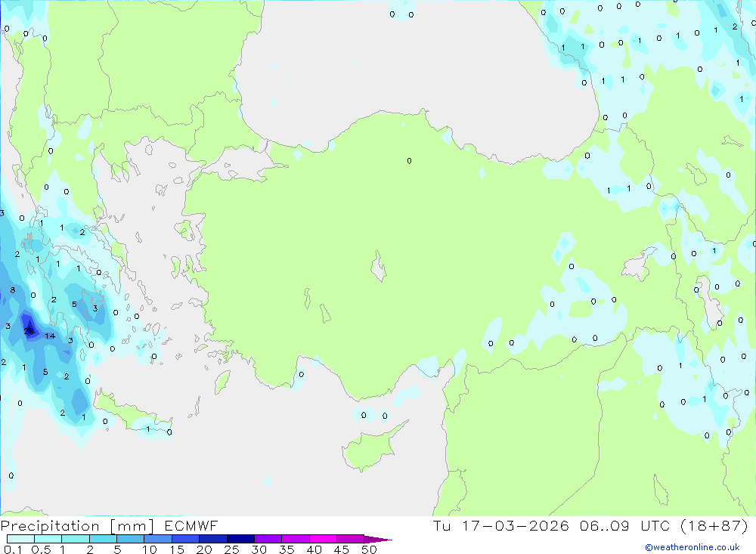
Task: Select the "06..09 UTC" time range text
Action: 624,525
